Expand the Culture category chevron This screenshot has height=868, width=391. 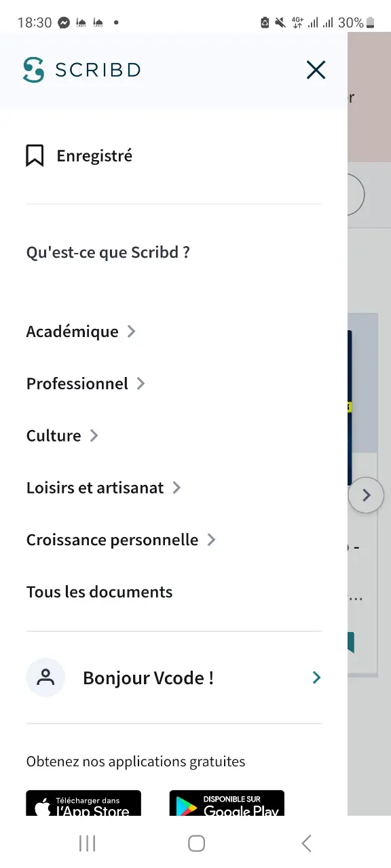click(94, 436)
